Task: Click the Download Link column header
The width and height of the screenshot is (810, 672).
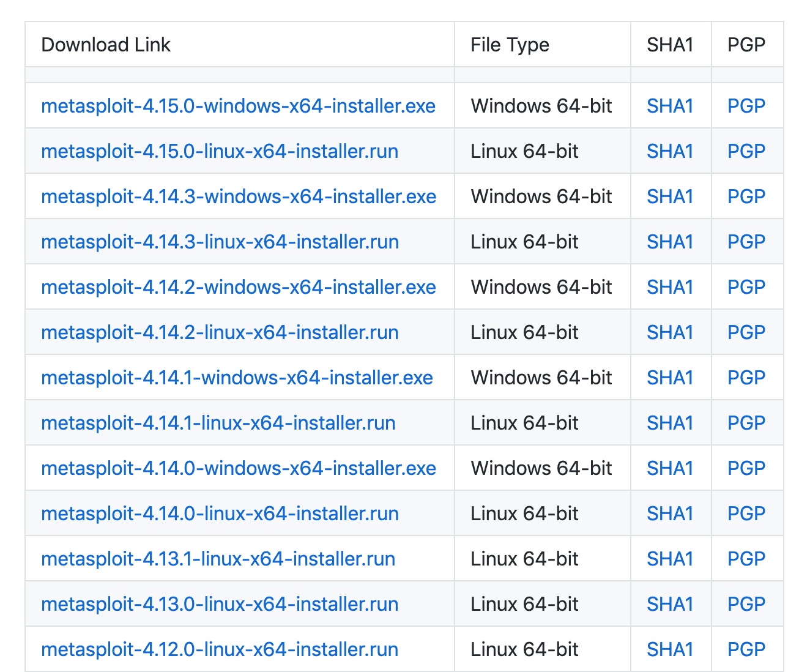Action: (x=106, y=45)
